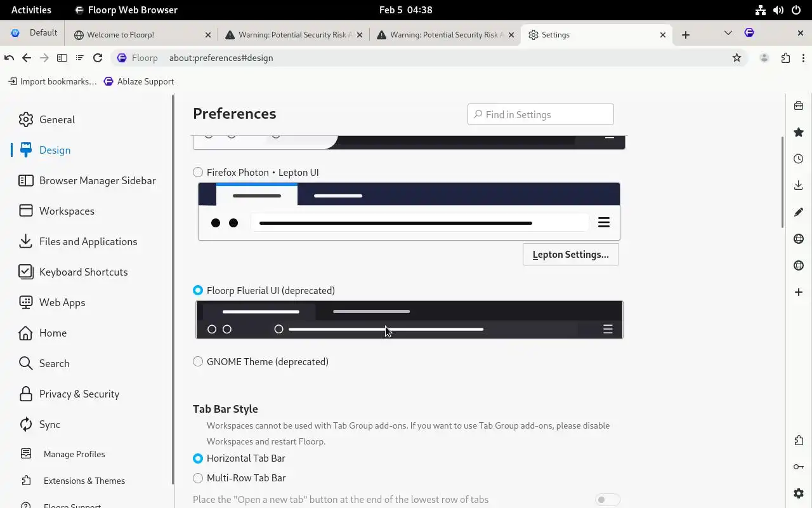This screenshot has height=508, width=812.
Task: Open the clock showing Feb 5 04:38
Action: click(405, 10)
